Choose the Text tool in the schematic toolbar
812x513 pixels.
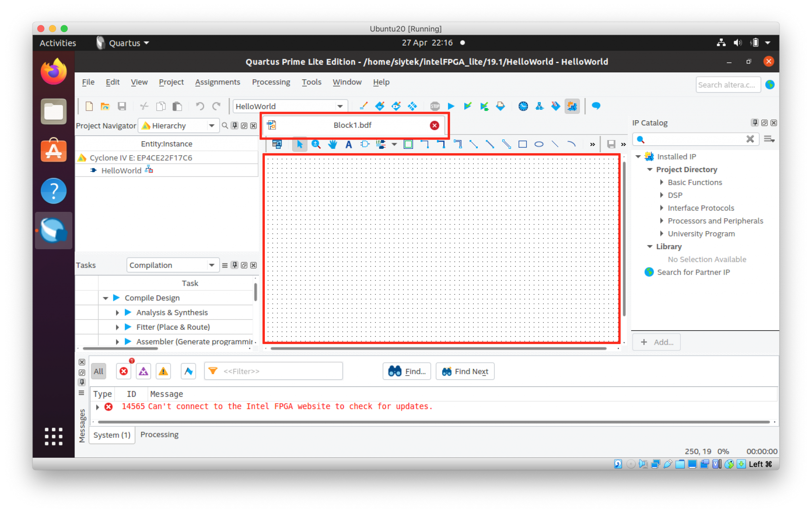348,144
